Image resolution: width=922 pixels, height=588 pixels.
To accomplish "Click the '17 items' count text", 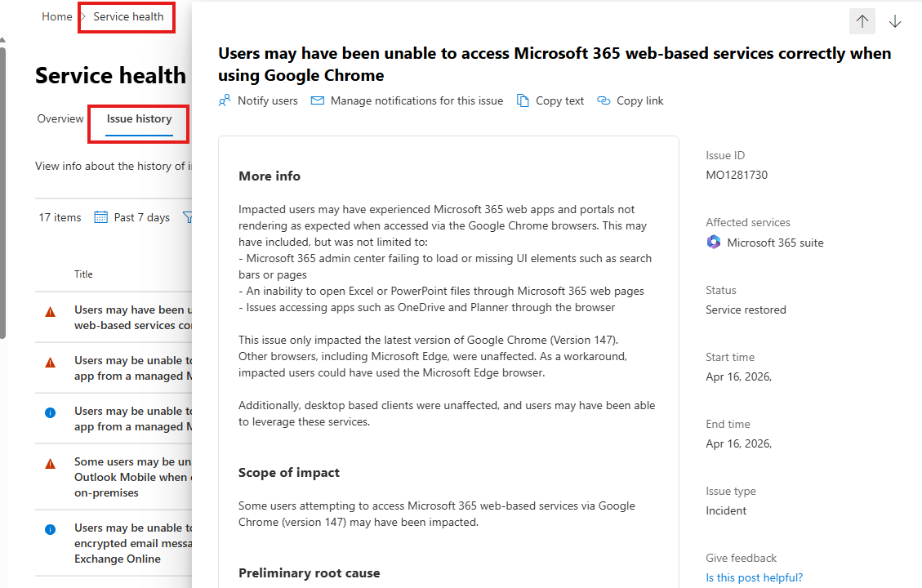I will (60, 217).
